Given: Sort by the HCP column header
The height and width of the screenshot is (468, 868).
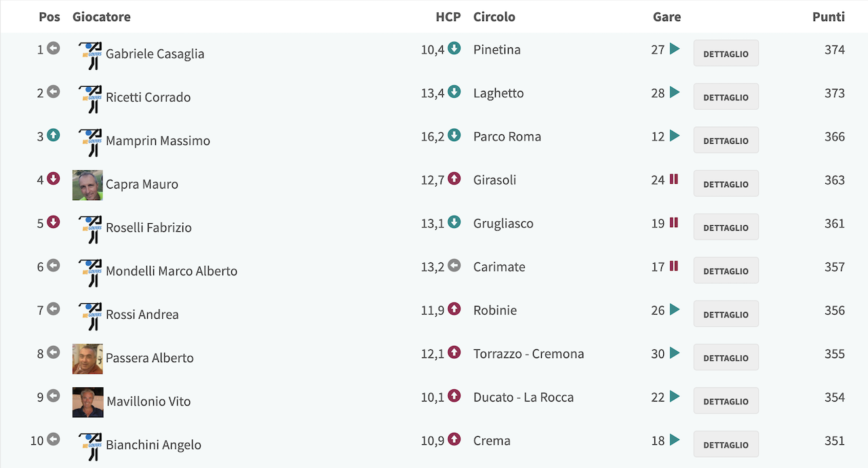Looking at the screenshot, I should tap(448, 17).
